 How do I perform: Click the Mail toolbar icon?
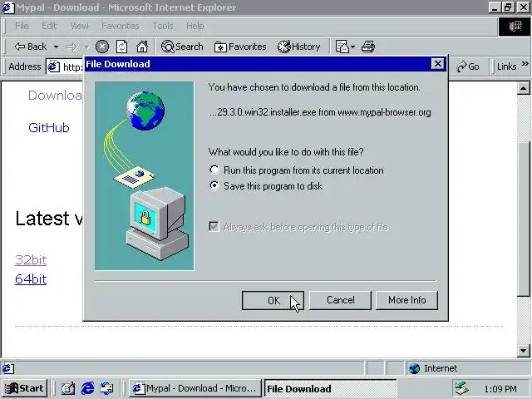tap(342, 47)
